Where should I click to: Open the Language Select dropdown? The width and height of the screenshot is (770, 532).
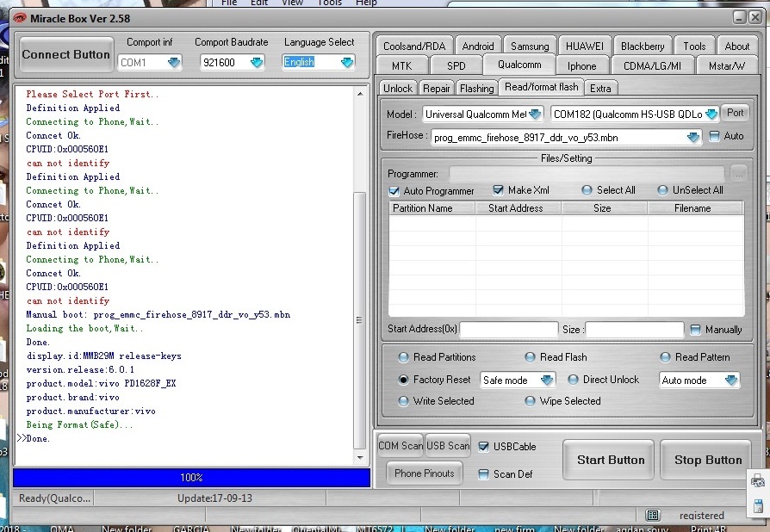[347, 62]
